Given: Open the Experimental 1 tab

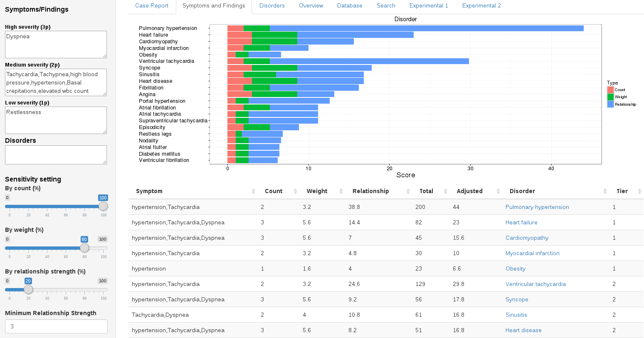Looking at the screenshot, I should point(429,6).
